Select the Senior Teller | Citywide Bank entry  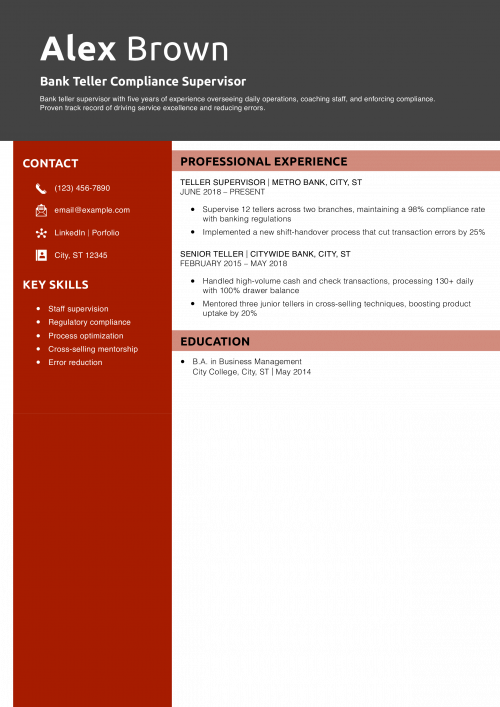(265, 254)
